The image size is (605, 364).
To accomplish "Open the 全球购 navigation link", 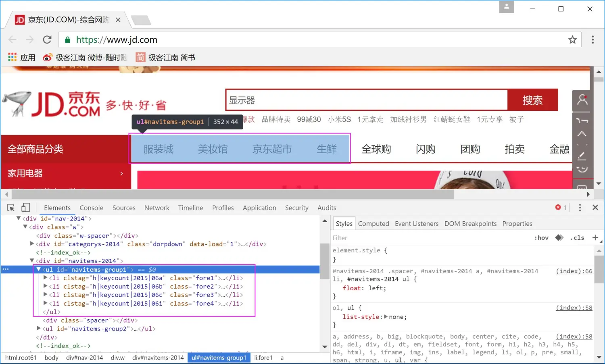I will coord(376,149).
